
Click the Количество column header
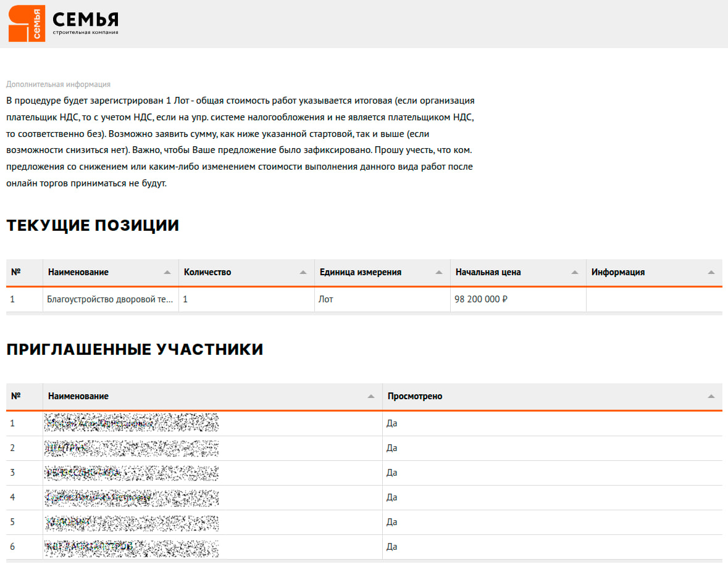coord(246,272)
